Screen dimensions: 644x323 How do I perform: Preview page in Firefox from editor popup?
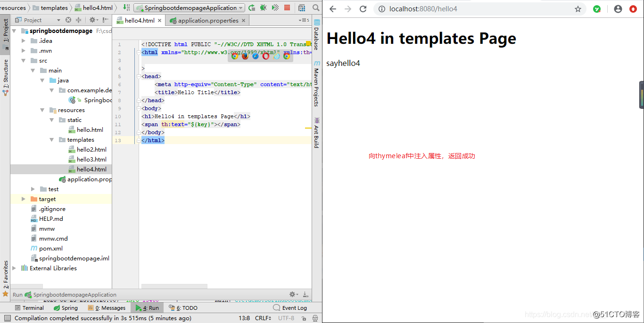click(x=245, y=56)
